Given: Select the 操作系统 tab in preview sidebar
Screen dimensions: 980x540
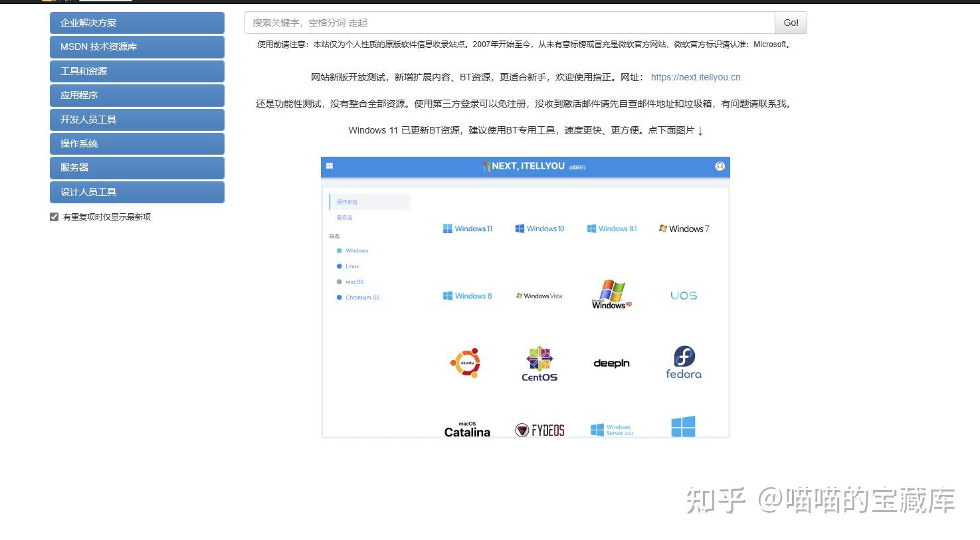Looking at the screenshot, I should [369, 202].
